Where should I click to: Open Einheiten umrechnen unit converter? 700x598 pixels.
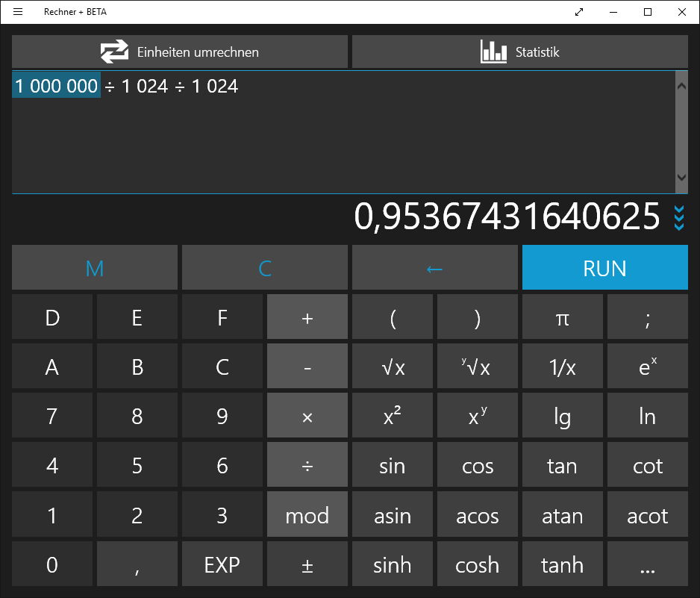pos(180,52)
